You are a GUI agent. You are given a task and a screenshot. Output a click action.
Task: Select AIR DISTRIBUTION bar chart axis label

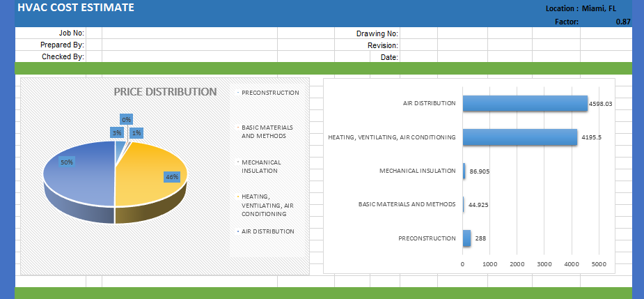[429, 103]
